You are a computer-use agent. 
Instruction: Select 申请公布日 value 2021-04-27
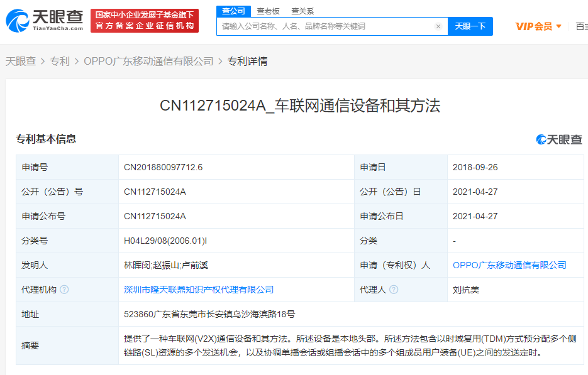tap(475, 216)
